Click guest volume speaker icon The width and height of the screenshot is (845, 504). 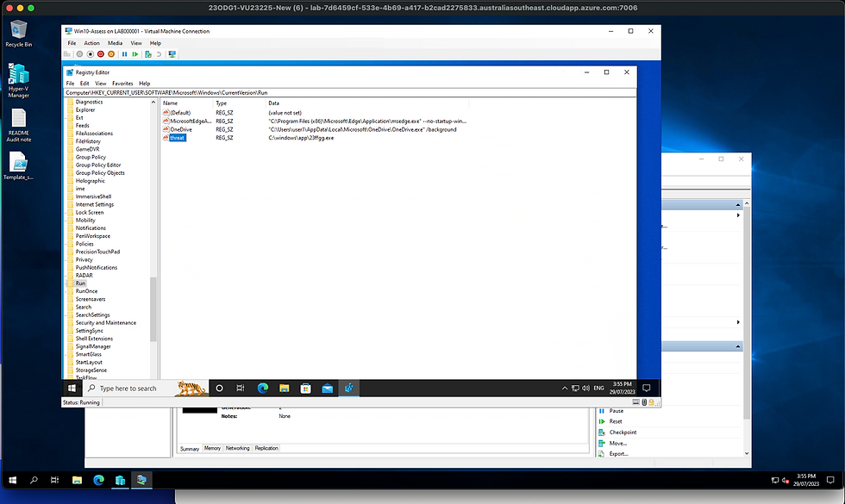pos(585,389)
